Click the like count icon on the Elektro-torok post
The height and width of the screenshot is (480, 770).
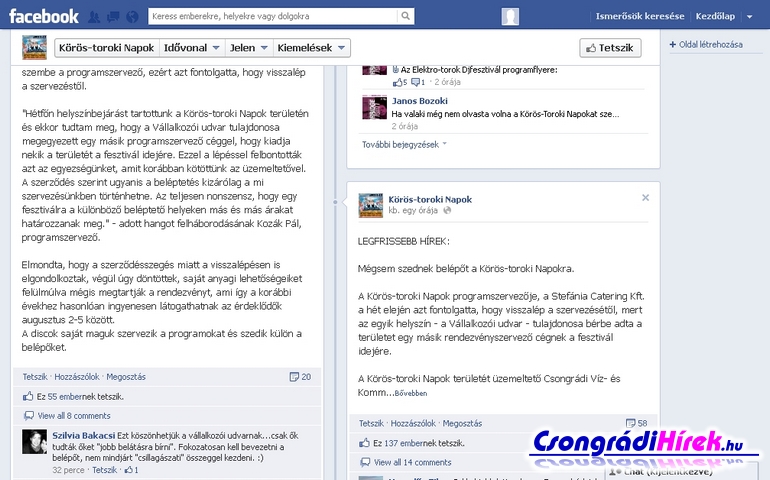point(400,82)
